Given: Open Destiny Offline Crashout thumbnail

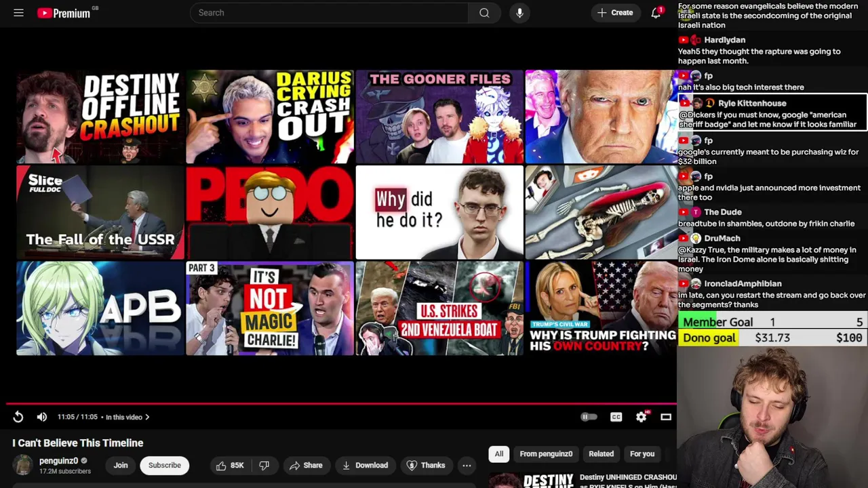Looking at the screenshot, I should point(100,117).
